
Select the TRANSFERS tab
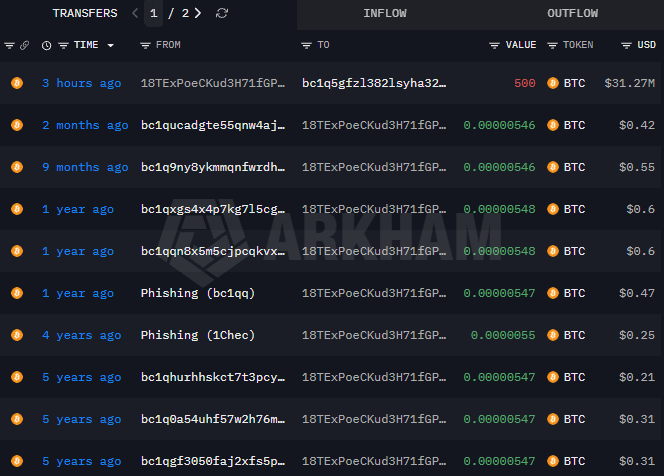pos(85,14)
